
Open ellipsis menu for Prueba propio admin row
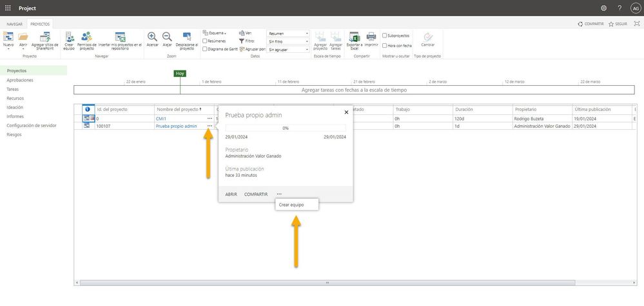[210, 126]
